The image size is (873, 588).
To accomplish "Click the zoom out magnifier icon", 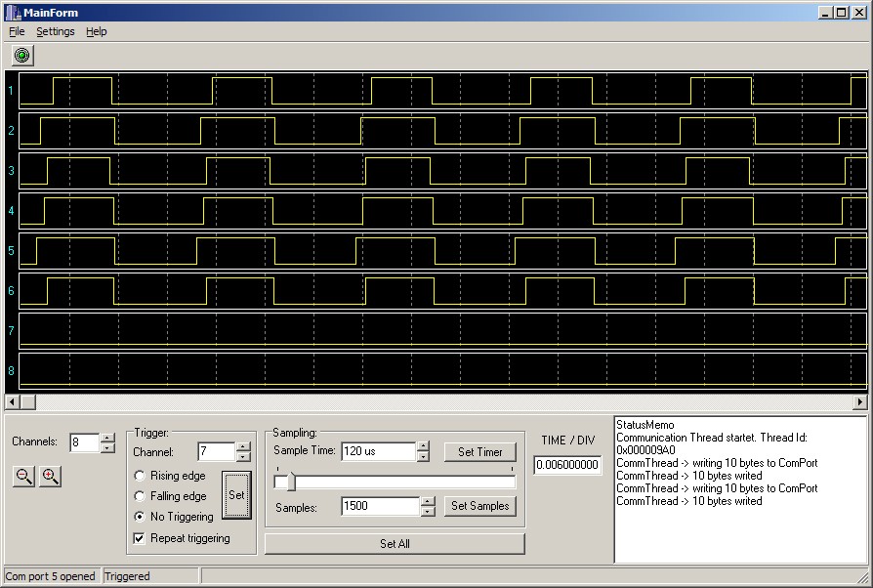I will [24, 477].
